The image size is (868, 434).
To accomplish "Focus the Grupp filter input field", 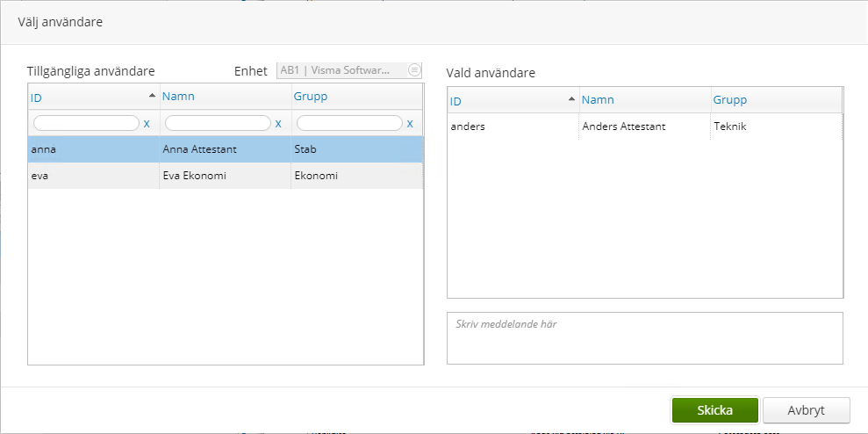I will tap(349, 123).
